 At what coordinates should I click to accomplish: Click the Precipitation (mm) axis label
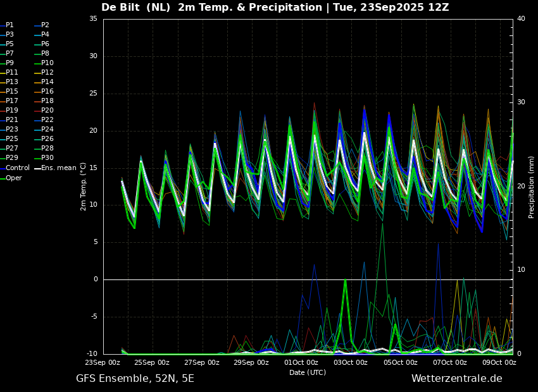point(532,187)
